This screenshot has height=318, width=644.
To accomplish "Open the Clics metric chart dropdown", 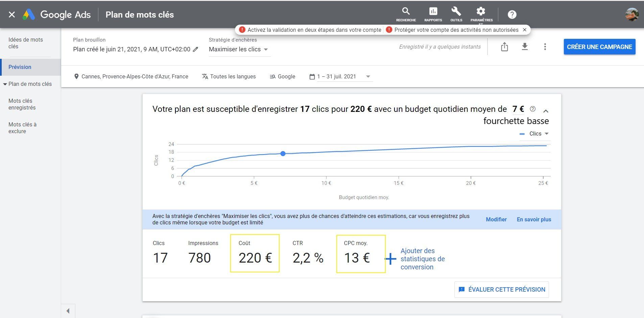I will [x=534, y=134].
